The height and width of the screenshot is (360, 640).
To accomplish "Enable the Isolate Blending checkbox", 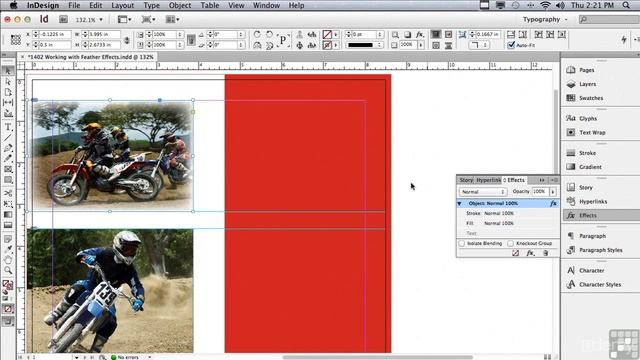I will tap(462, 243).
